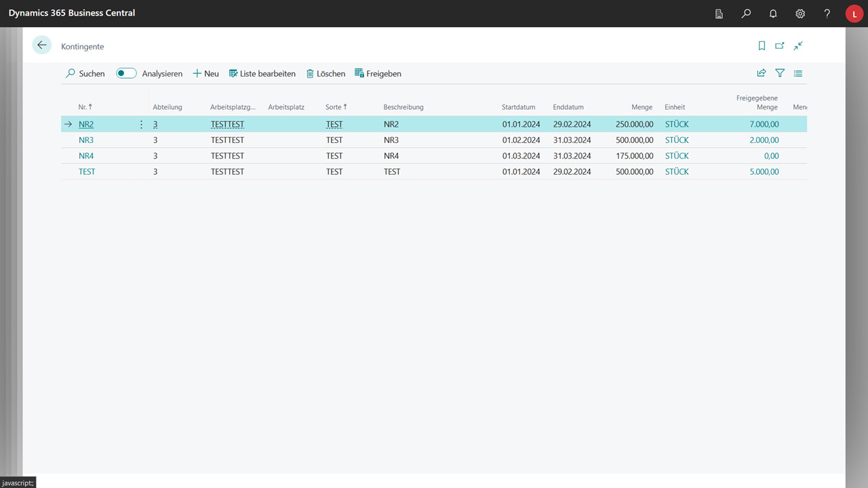Click the Neu button
Screen dimensions: 868x488
tap(206, 73)
